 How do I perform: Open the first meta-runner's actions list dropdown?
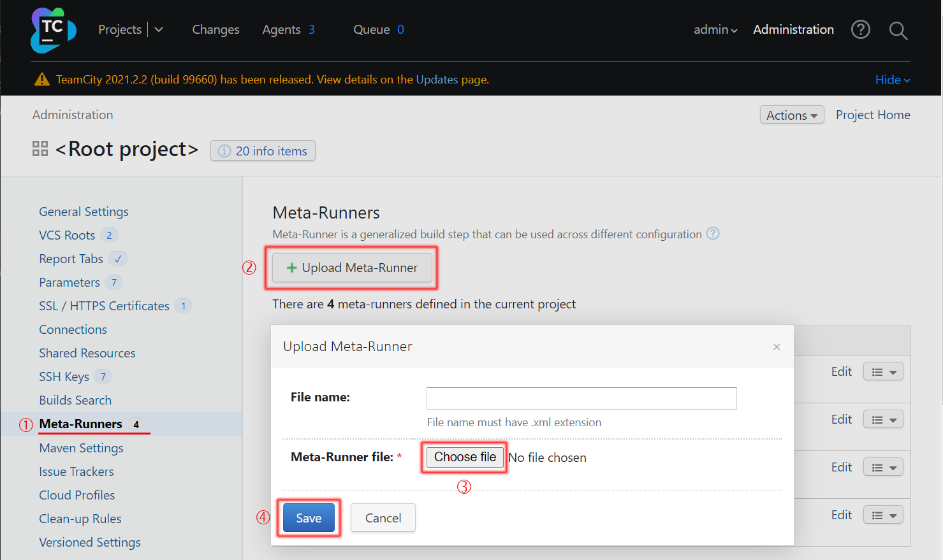click(x=883, y=372)
